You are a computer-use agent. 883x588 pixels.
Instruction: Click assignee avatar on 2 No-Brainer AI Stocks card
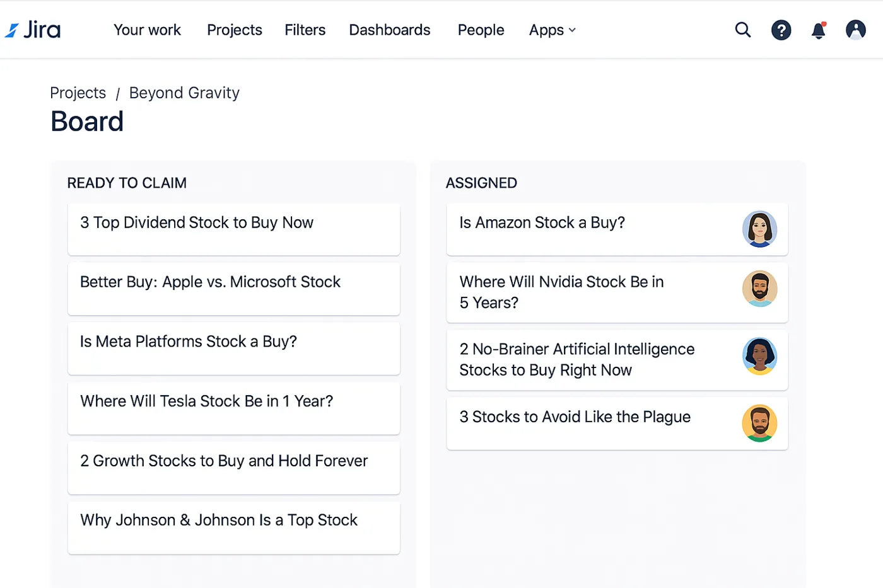click(x=759, y=356)
